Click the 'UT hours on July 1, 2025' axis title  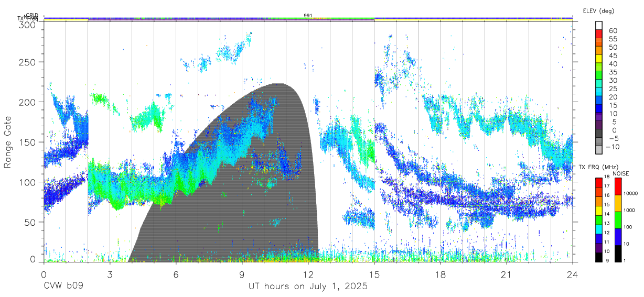tap(308, 287)
